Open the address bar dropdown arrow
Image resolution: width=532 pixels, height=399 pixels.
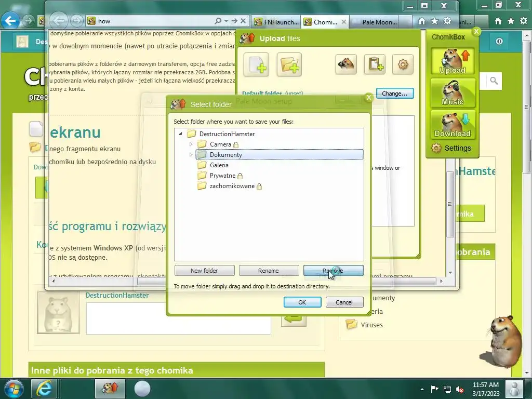[x=226, y=21]
